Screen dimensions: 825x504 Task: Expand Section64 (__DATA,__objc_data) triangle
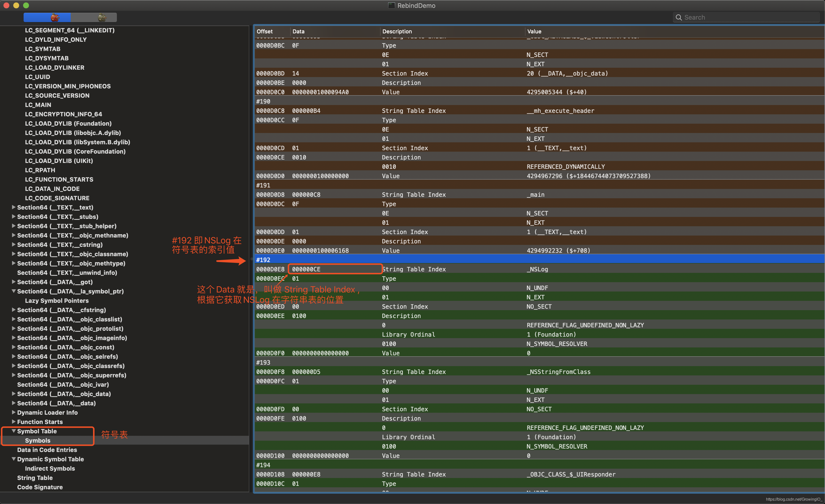tap(14, 394)
